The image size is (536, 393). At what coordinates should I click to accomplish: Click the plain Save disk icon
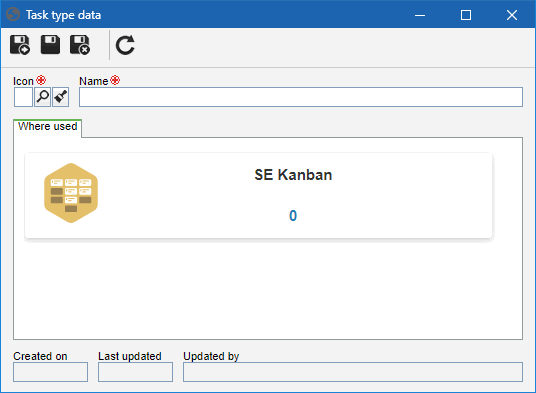click(50, 44)
